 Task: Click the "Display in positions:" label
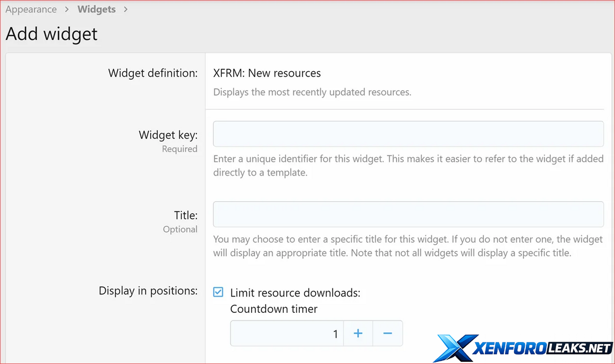[148, 291]
